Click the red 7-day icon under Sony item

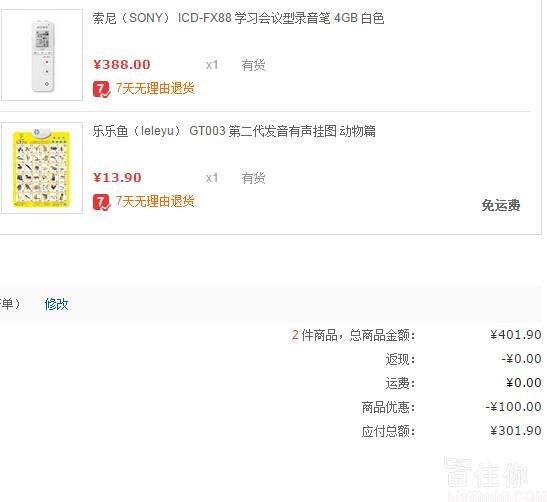coord(102,89)
